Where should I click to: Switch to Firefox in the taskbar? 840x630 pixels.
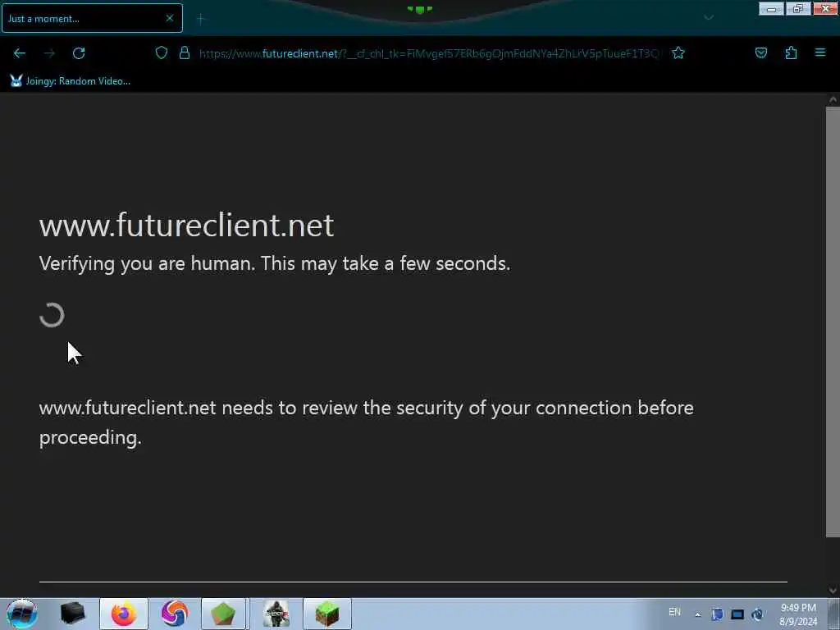(124, 614)
